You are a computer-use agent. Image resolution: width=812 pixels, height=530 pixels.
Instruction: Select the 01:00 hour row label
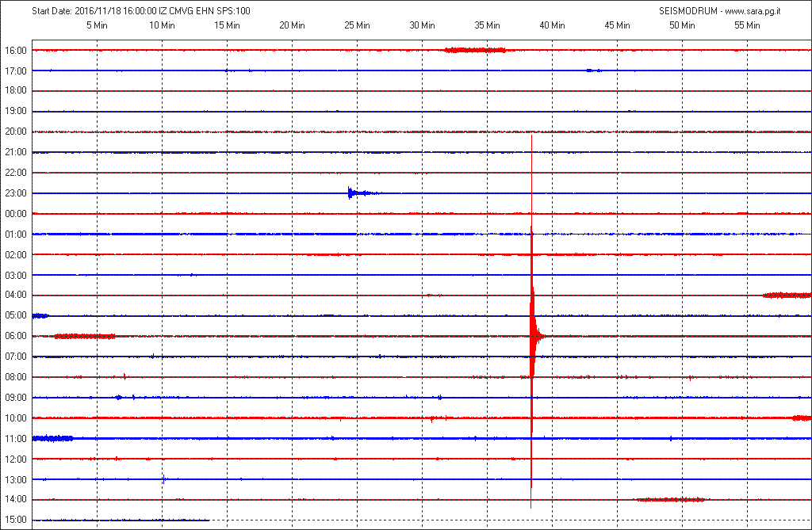16,234
